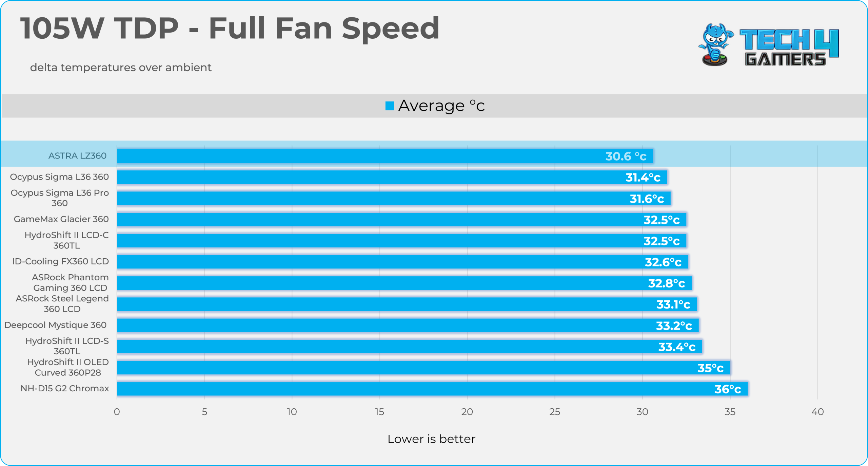
Task: Select the Average °c legend label
Action: click(x=441, y=106)
